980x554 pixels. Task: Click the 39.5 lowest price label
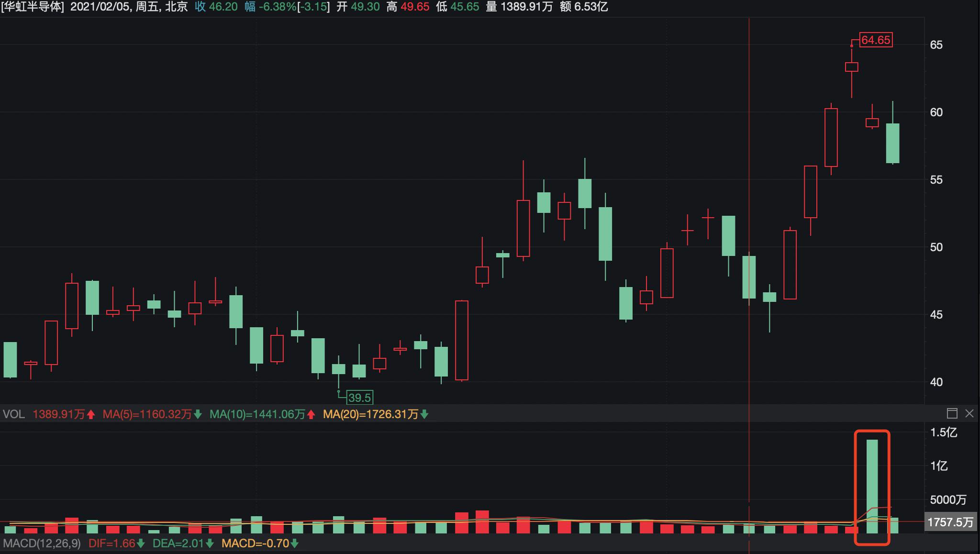tap(360, 398)
